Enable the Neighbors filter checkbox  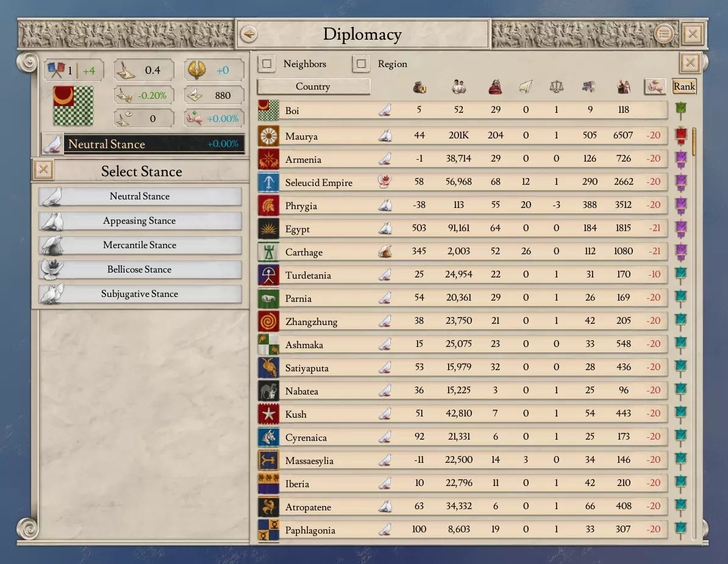(x=267, y=63)
